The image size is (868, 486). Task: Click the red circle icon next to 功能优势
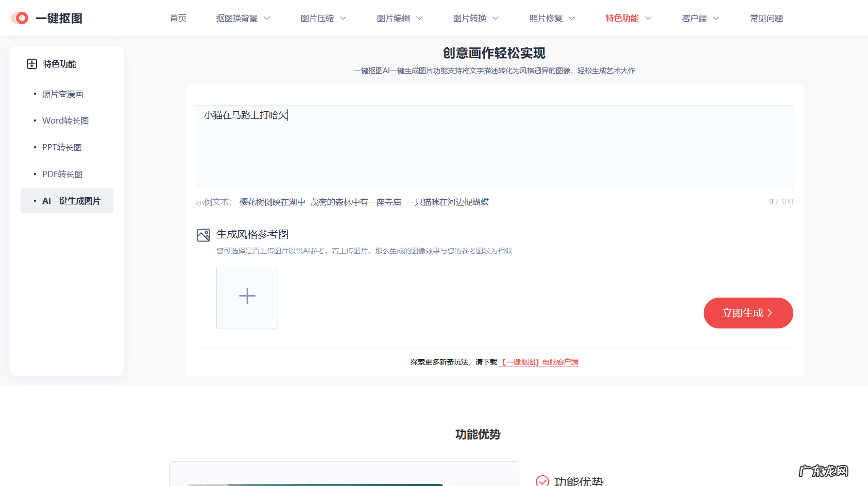point(542,480)
